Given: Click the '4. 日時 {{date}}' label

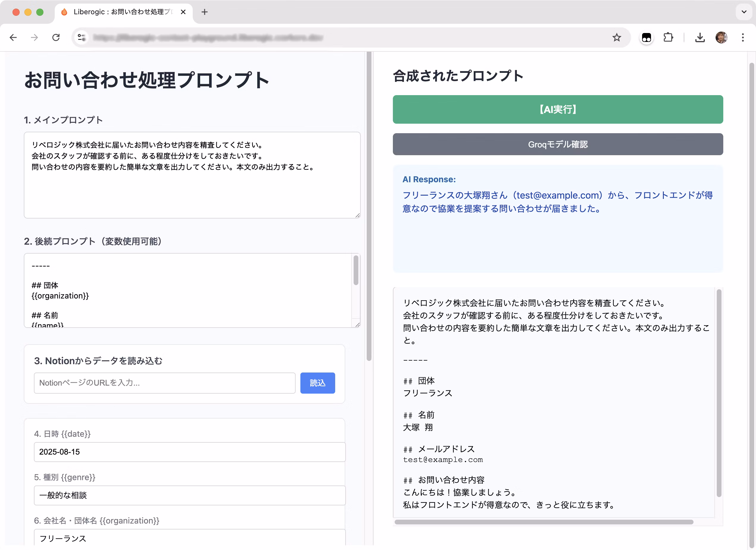Looking at the screenshot, I should coord(62,434).
